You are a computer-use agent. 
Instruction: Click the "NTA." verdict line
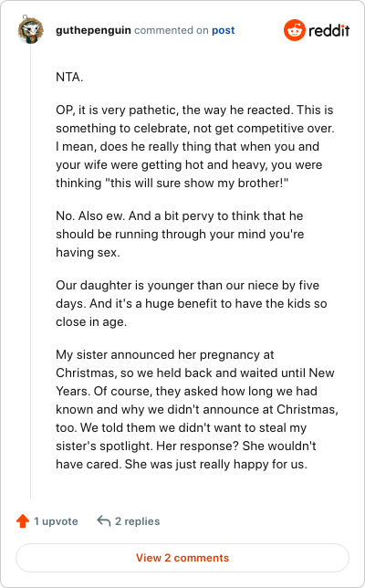69,77
